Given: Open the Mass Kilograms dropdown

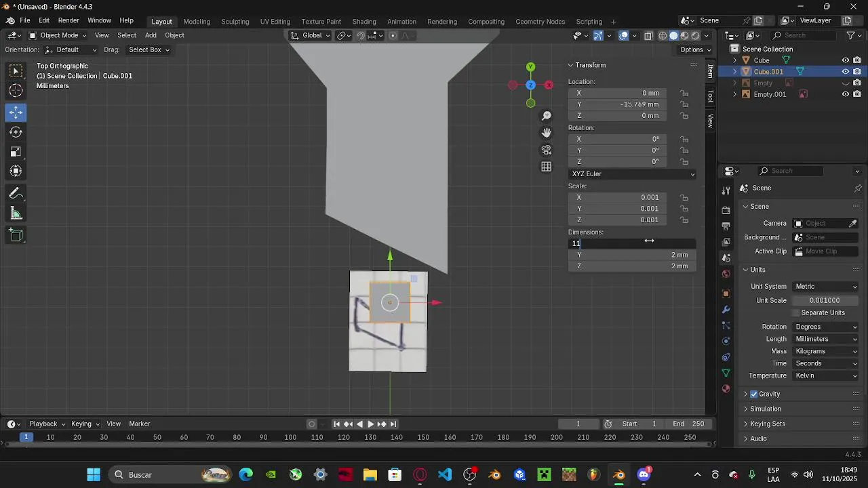Looking at the screenshot, I should click(825, 351).
